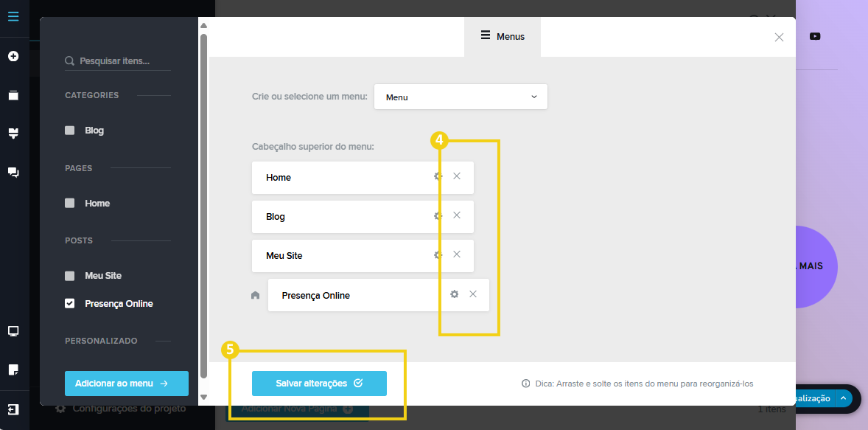Click the add plus icon in left sidebar

[x=13, y=56]
